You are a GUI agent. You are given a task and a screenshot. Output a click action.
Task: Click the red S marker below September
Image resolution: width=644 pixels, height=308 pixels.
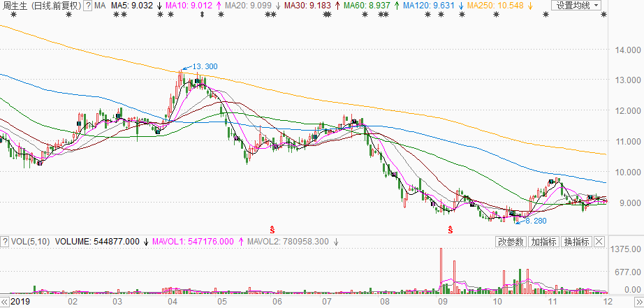pyautogui.click(x=451, y=228)
